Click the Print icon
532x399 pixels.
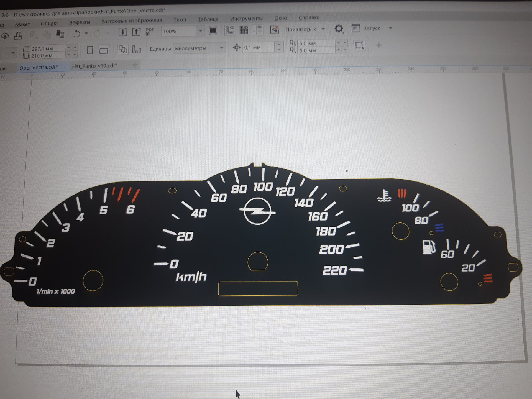click(x=18, y=35)
